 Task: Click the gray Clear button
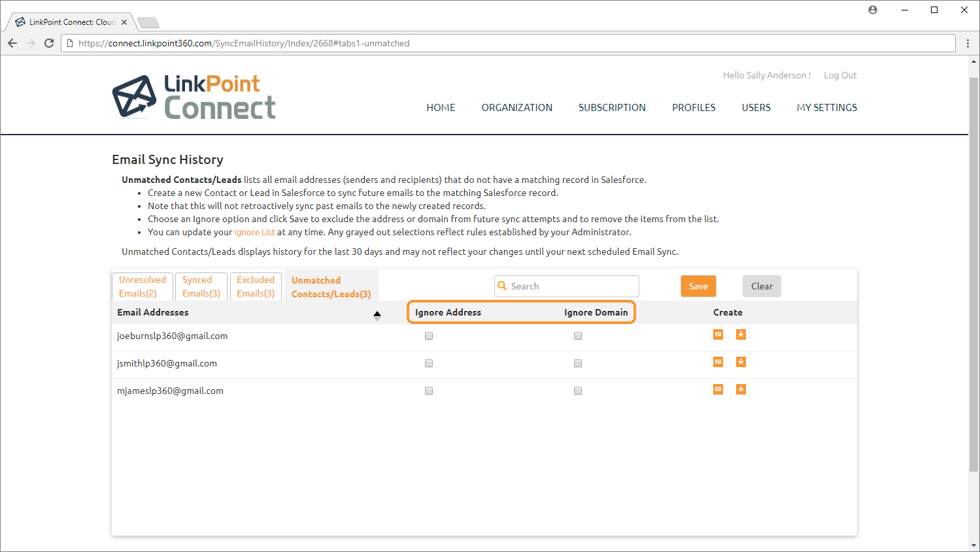tap(762, 286)
